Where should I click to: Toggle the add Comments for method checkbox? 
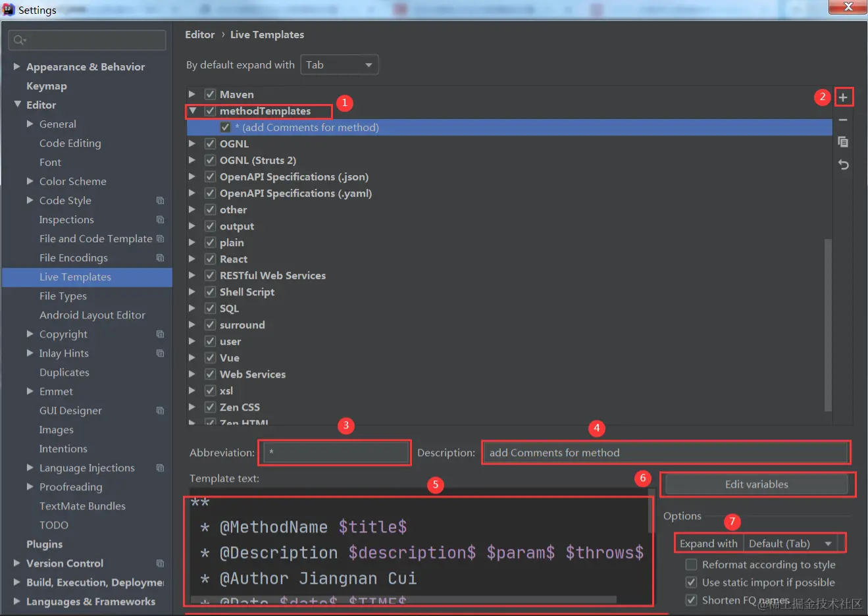(x=225, y=127)
